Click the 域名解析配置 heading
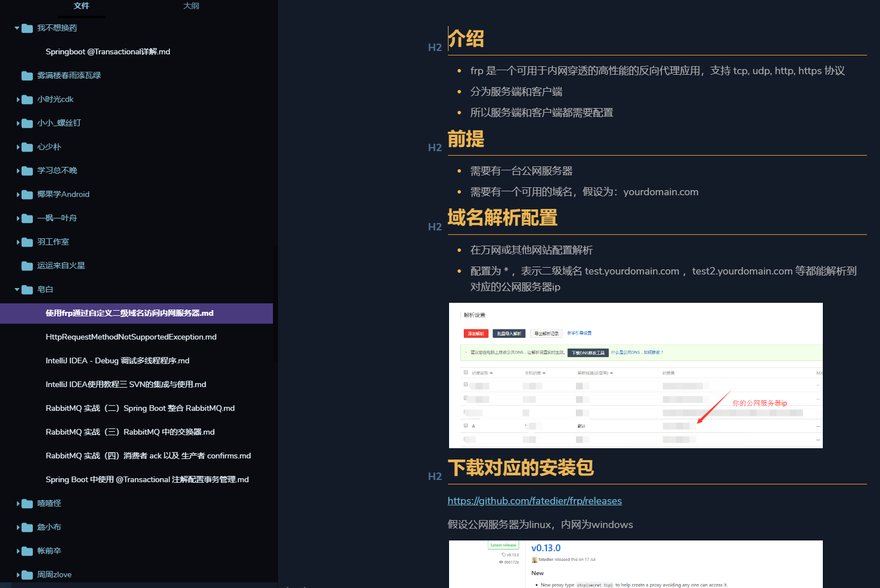The height and width of the screenshot is (588, 880). point(502,218)
